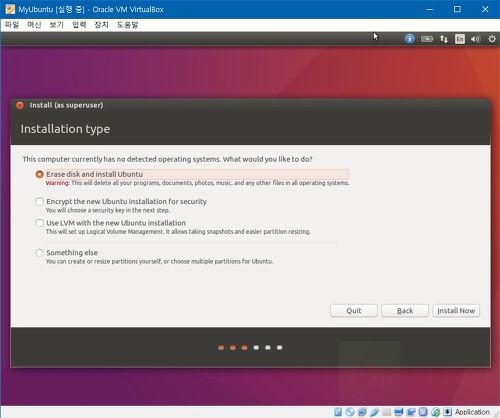
Task: Click the V virtualization features status icon
Action: coord(423,412)
